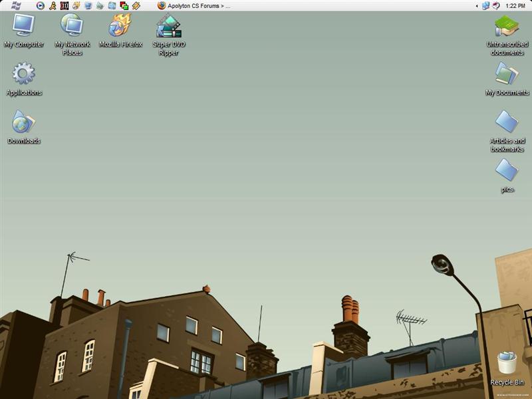
Task: Switch to Apolyton CS Forums taskbar window
Action: coord(194,5)
